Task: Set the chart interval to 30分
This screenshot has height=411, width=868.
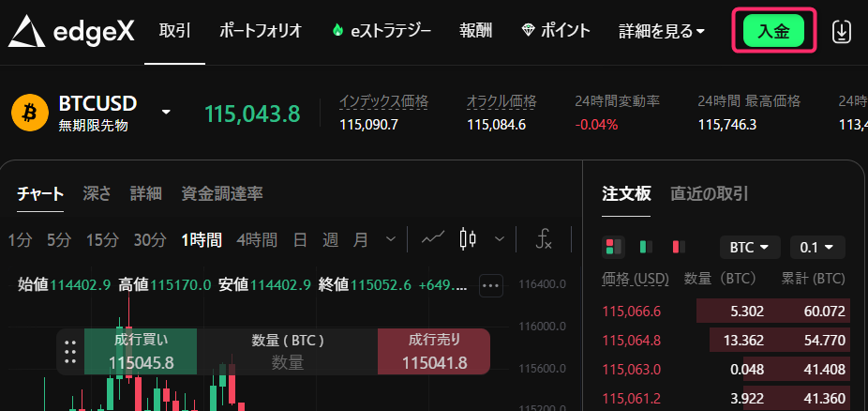Action: coord(150,240)
